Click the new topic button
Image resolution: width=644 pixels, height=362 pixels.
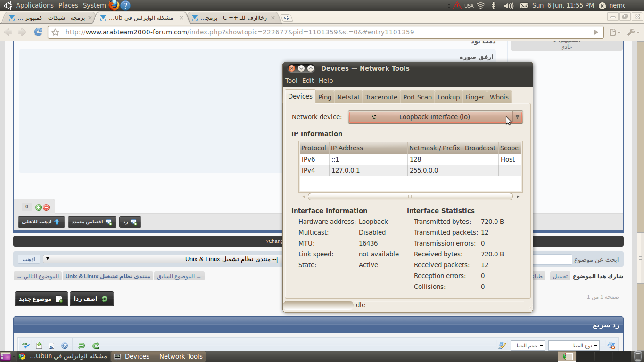(x=41, y=299)
